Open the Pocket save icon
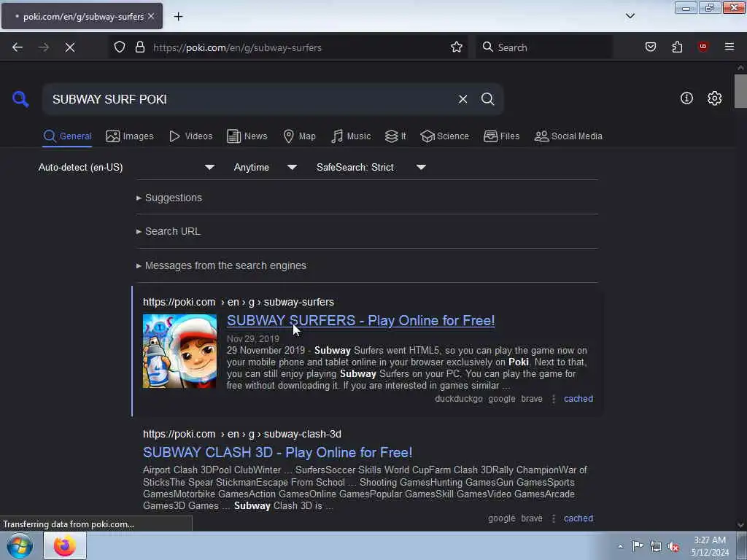The image size is (747, 560). tap(650, 47)
